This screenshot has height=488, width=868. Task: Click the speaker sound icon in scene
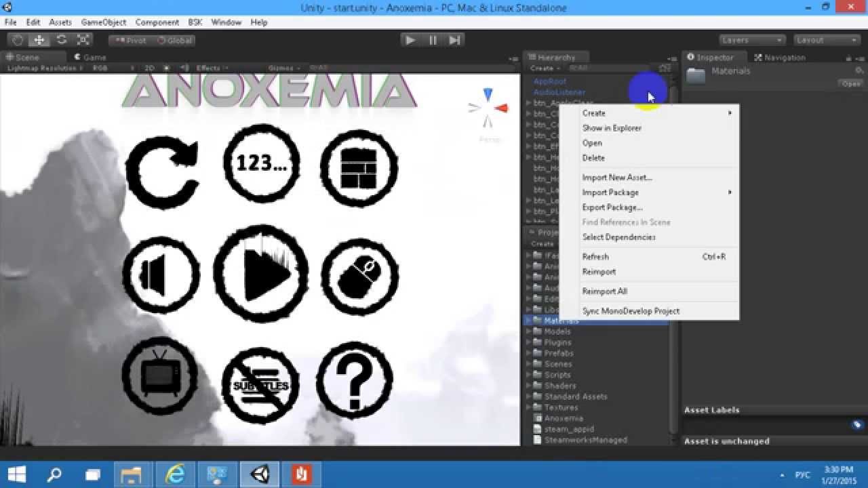click(161, 275)
